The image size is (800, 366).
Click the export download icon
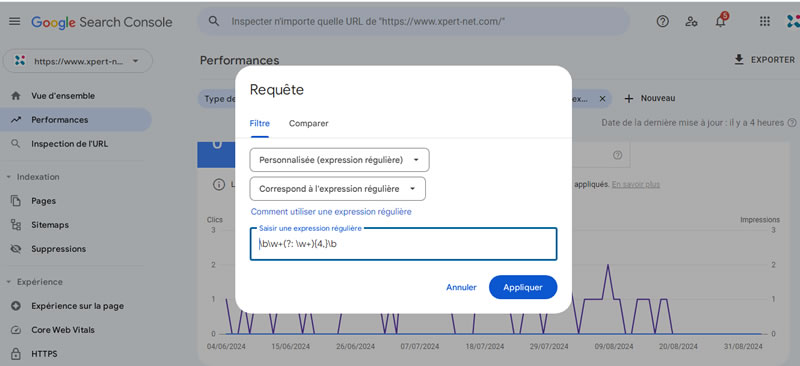739,60
